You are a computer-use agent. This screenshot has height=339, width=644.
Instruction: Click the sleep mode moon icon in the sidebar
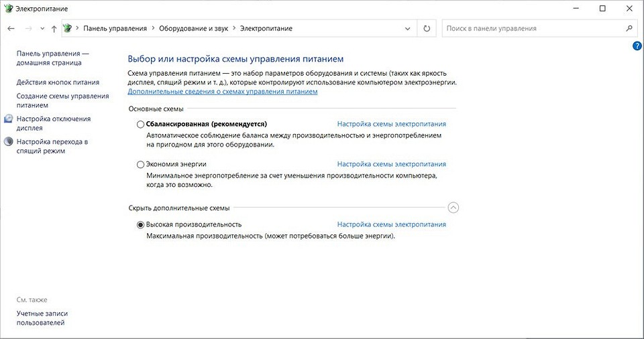(x=8, y=141)
